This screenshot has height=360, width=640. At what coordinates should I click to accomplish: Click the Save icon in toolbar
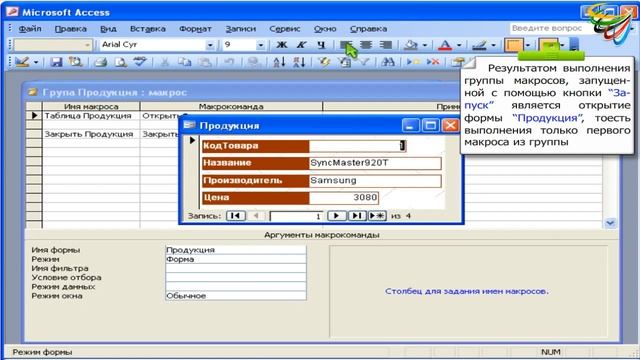[x=56, y=62]
